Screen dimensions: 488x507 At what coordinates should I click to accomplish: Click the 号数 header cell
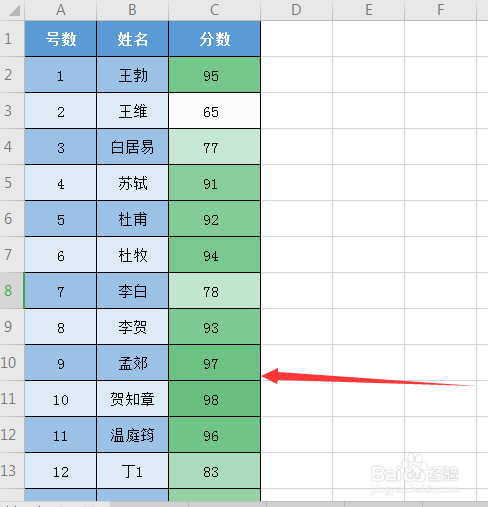click(61, 39)
